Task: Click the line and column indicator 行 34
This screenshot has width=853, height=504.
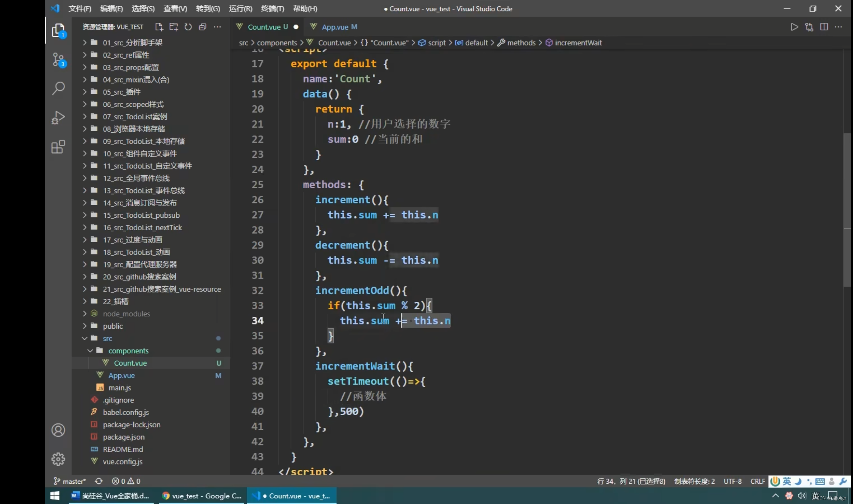Action: [x=631, y=481]
